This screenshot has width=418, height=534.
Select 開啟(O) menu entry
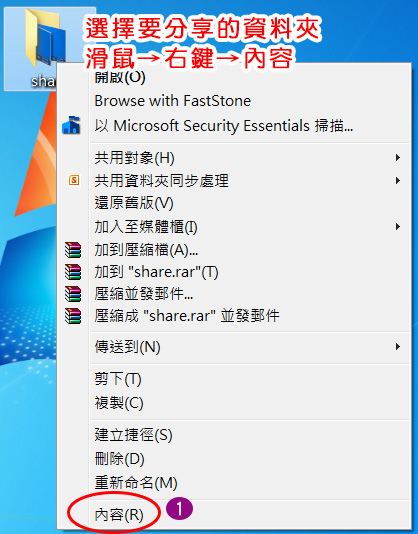[120, 78]
